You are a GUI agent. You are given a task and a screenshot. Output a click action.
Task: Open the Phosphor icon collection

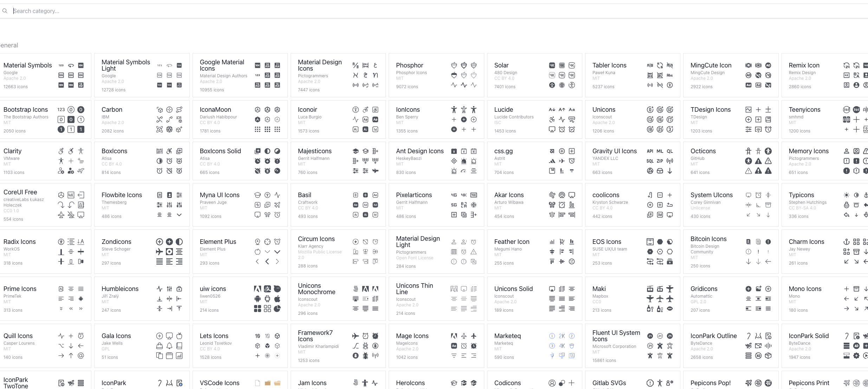pyautogui.click(x=436, y=75)
